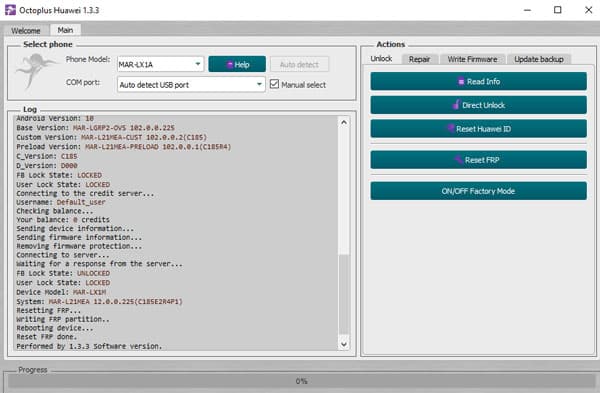Image resolution: width=600 pixels, height=393 pixels.
Task: Click the Octoplus app icon in title bar
Action: click(10, 10)
